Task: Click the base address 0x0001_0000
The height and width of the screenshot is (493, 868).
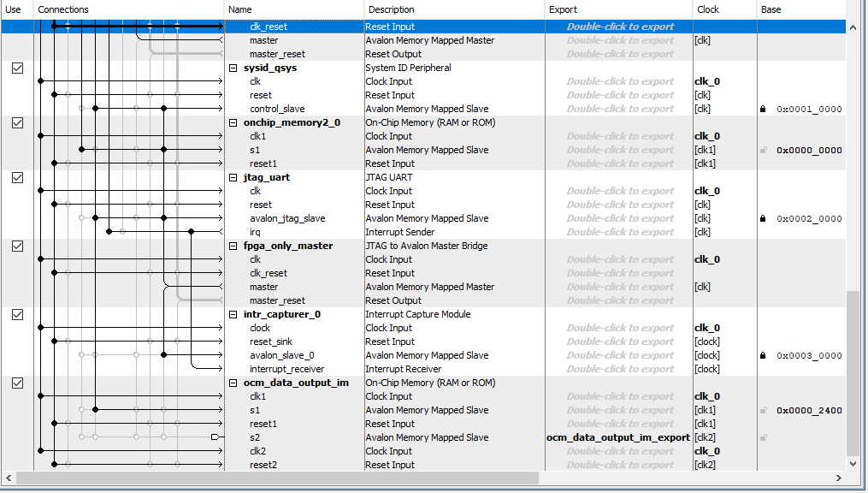Action: tap(809, 109)
